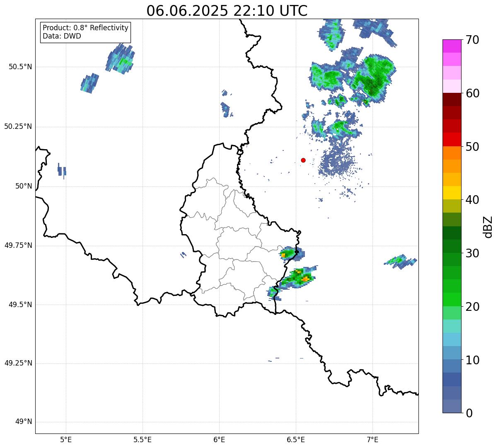Click the "dBZ" colorbar axis label
This screenshot has height=448, width=498.
[488, 226]
